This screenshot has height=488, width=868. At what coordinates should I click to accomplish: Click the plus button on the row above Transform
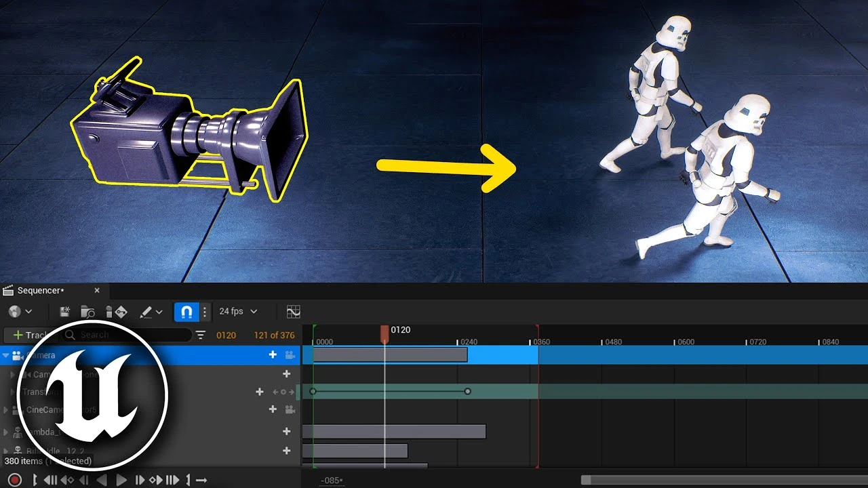(286, 373)
